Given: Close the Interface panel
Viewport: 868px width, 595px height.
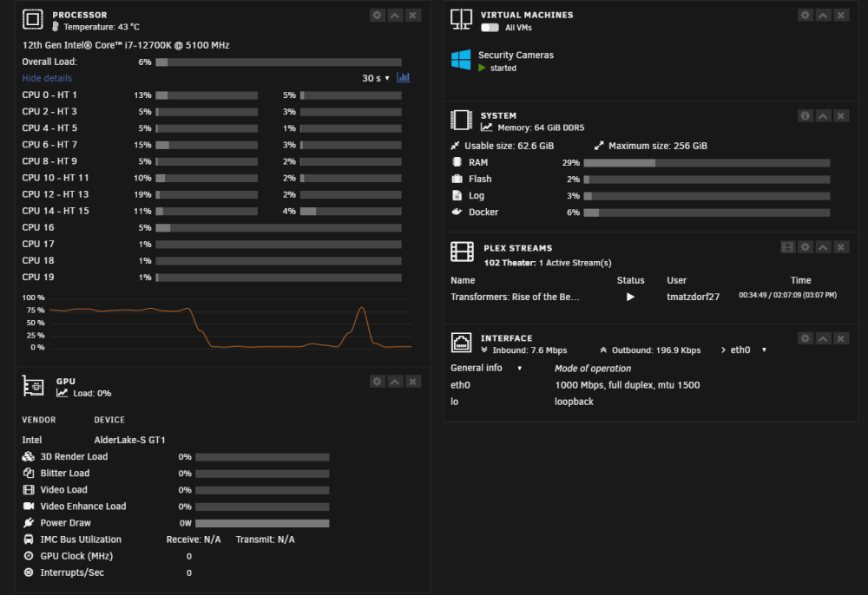Looking at the screenshot, I should pyautogui.click(x=841, y=338).
